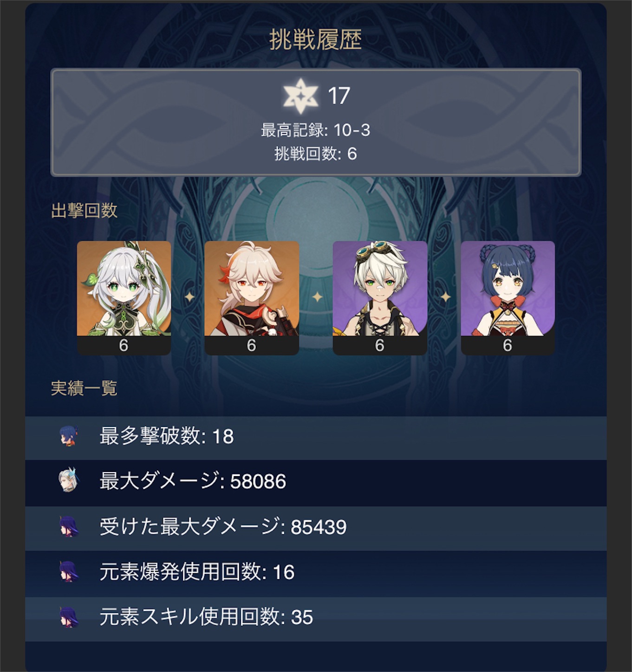Click the small avatar beside 最多撃破数
The image size is (632, 672).
click(x=69, y=436)
